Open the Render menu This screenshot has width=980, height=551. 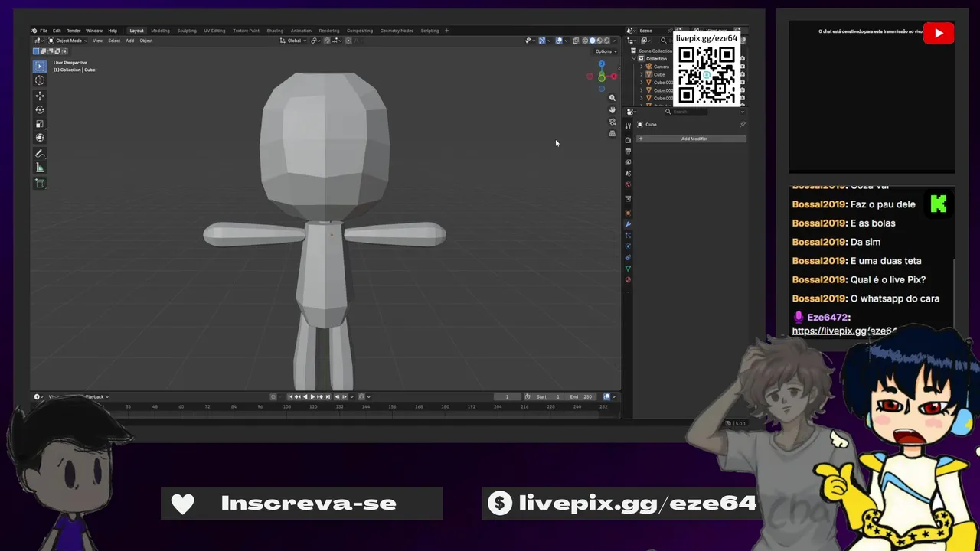(x=73, y=31)
